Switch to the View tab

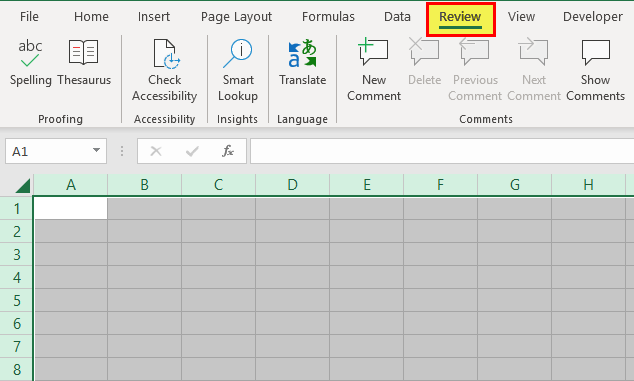click(x=521, y=17)
